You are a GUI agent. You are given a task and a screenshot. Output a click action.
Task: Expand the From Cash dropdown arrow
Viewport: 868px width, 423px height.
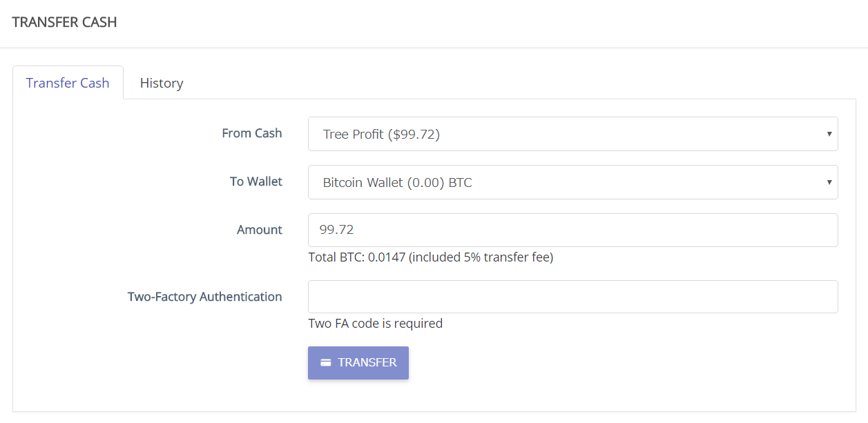point(829,134)
